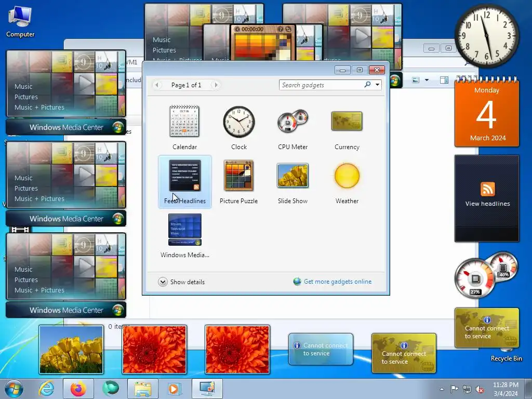Open Get more gadgets online link
The image size is (532, 399).
tap(338, 282)
